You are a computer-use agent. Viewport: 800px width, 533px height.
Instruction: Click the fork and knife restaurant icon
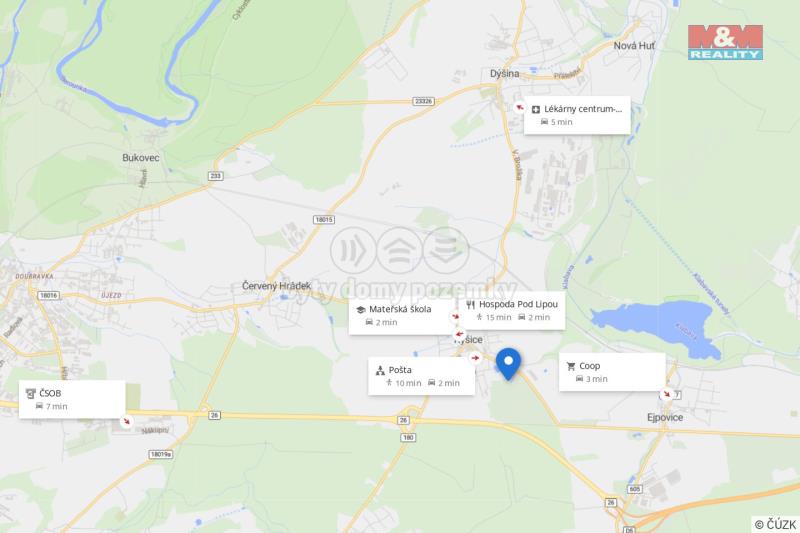coord(470,304)
